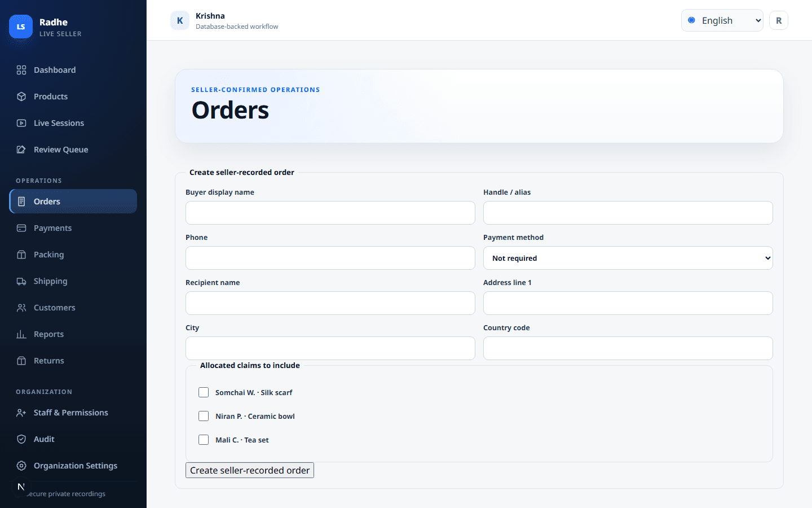Open Organization Settings link
This screenshot has width=812, height=508.
[73, 466]
